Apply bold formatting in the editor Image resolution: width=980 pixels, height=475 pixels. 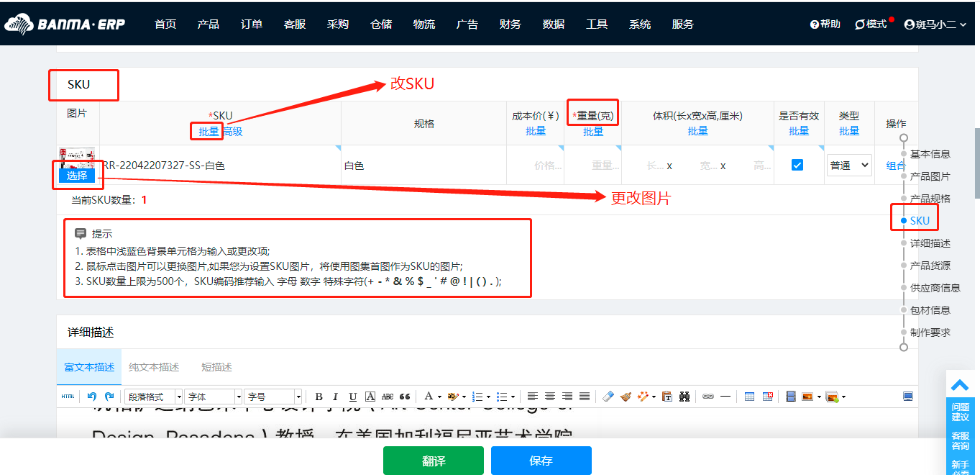click(x=319, y=397)
